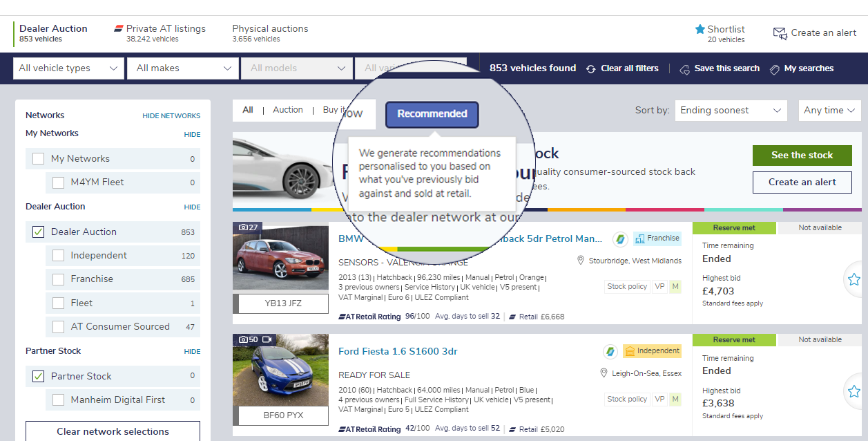868x441 pixels.
Task: Click the BMW highest bid £4,703
Action: point(718,291)
